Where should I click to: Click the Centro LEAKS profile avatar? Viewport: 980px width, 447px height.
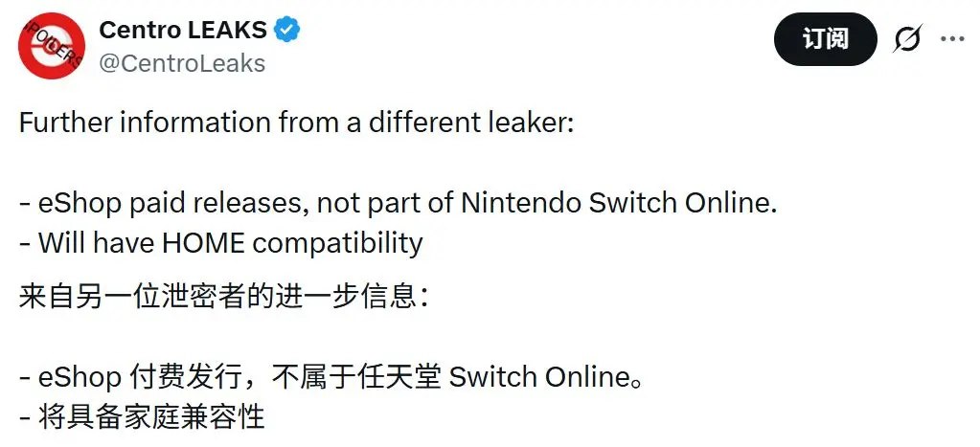51,46
